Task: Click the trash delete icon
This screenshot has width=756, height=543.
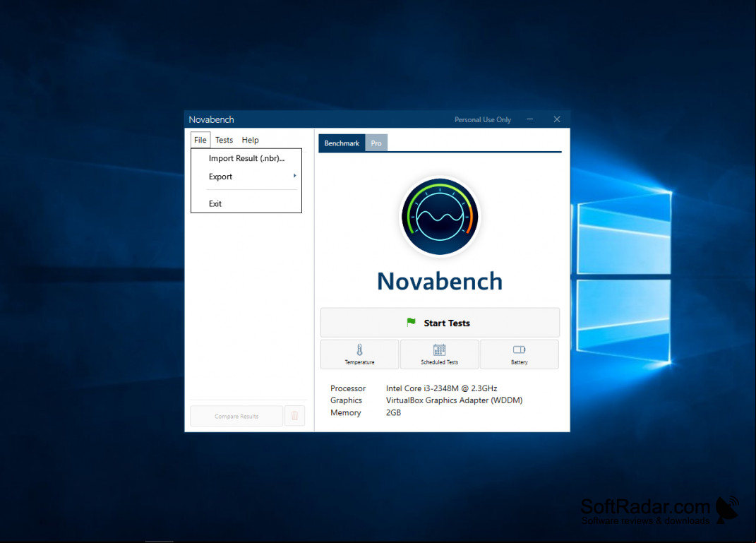Action: point(294,416)
